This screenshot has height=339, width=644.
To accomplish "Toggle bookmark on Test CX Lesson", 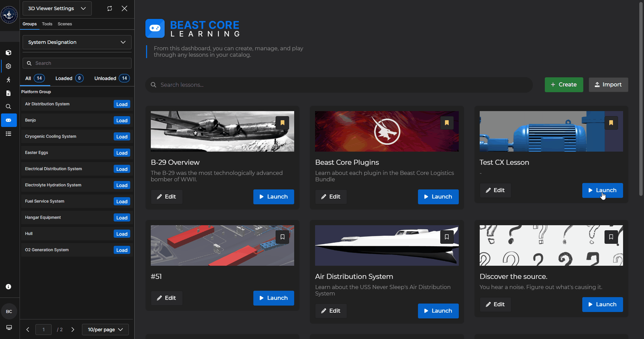I will (x=611, y=123).
